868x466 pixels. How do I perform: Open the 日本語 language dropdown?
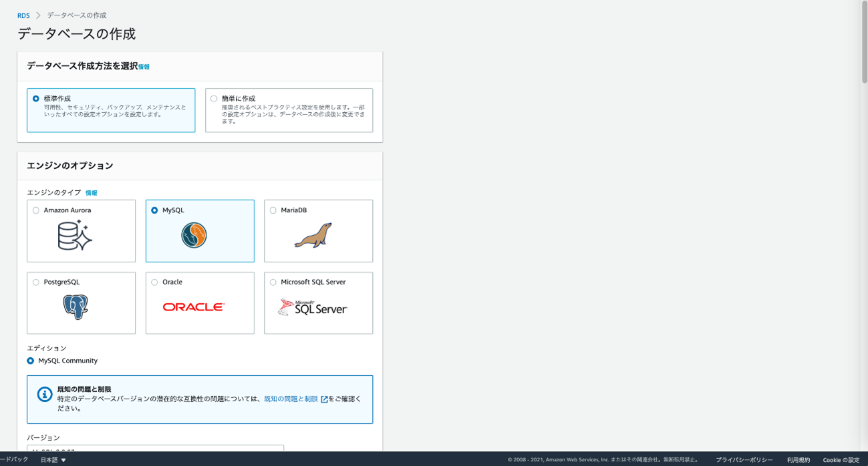pyautogui.click(x=53, y=460)
